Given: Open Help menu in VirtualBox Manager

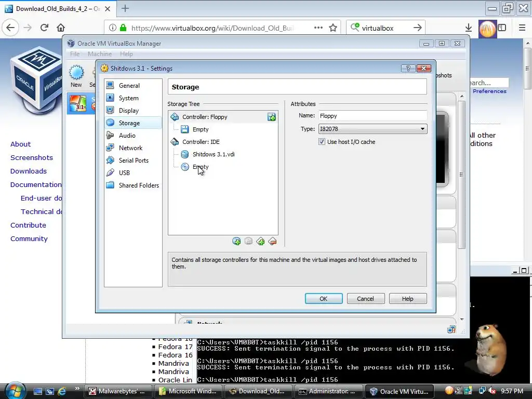Looking at the screenshot, I should click(x=126, y=54).
